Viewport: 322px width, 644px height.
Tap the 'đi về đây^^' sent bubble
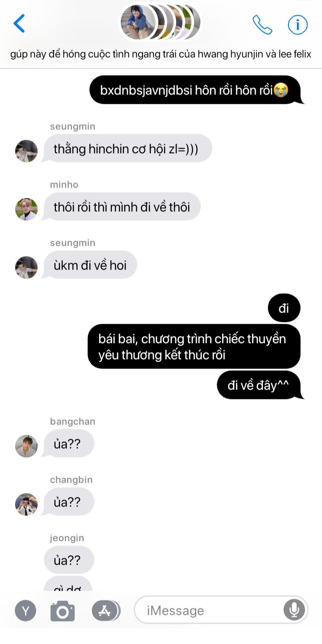[259, 385]
